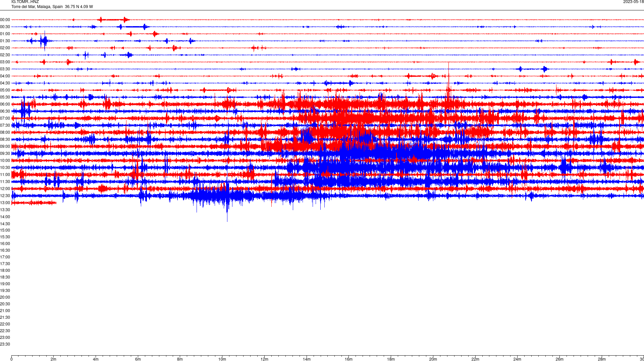
Task: Select the 20:00 time row label
Action: click(5, 297)
